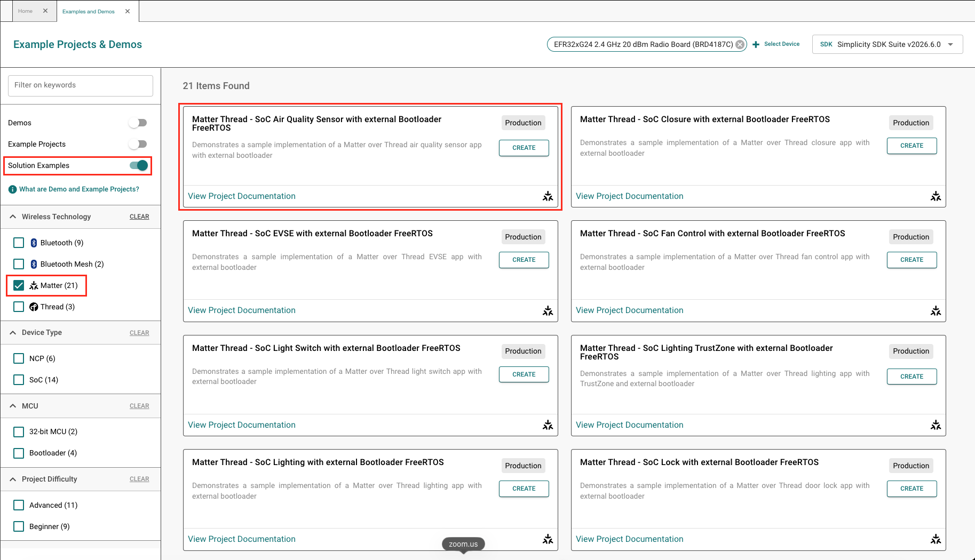Click Matter icon on SoC Lock card

(x=936, y=539)
